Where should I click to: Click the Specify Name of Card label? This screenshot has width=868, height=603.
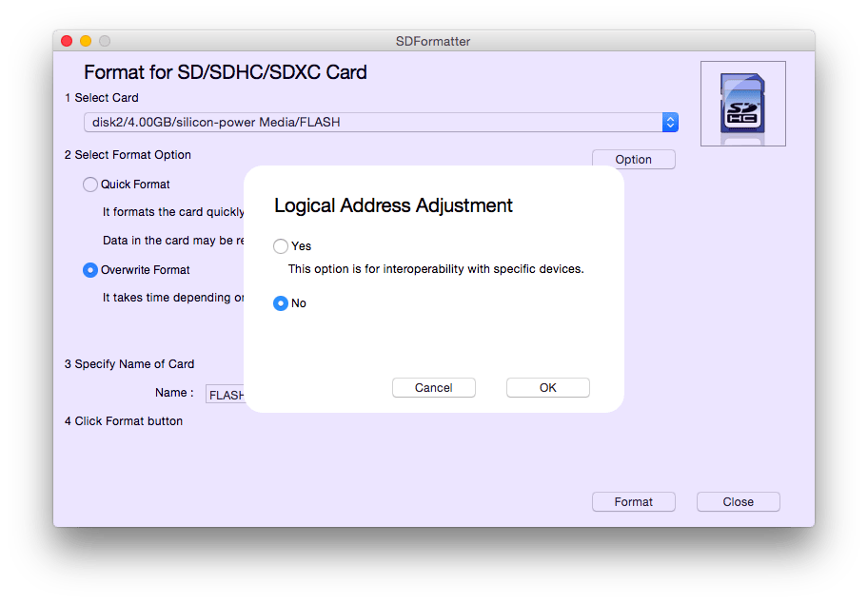[128, 363]
